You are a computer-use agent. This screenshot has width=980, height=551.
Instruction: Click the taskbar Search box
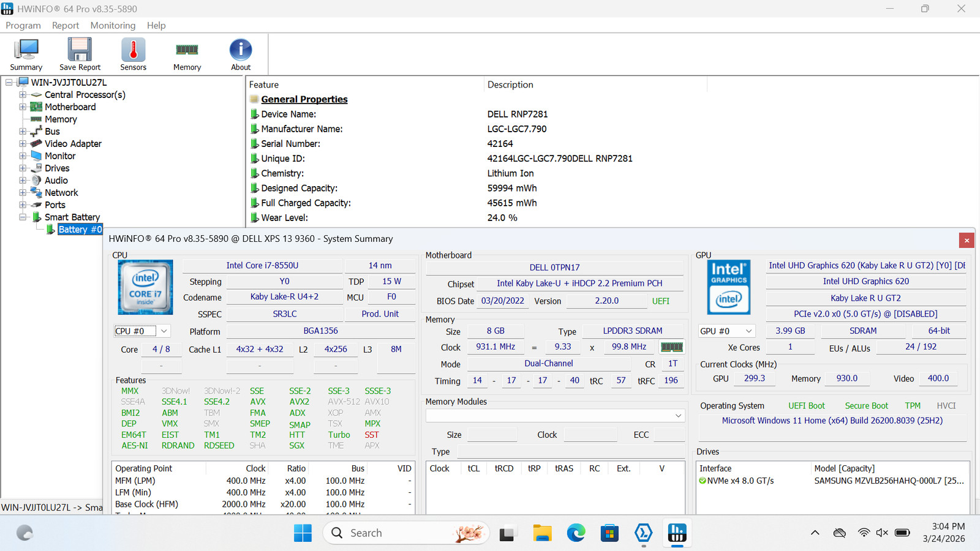406,533
